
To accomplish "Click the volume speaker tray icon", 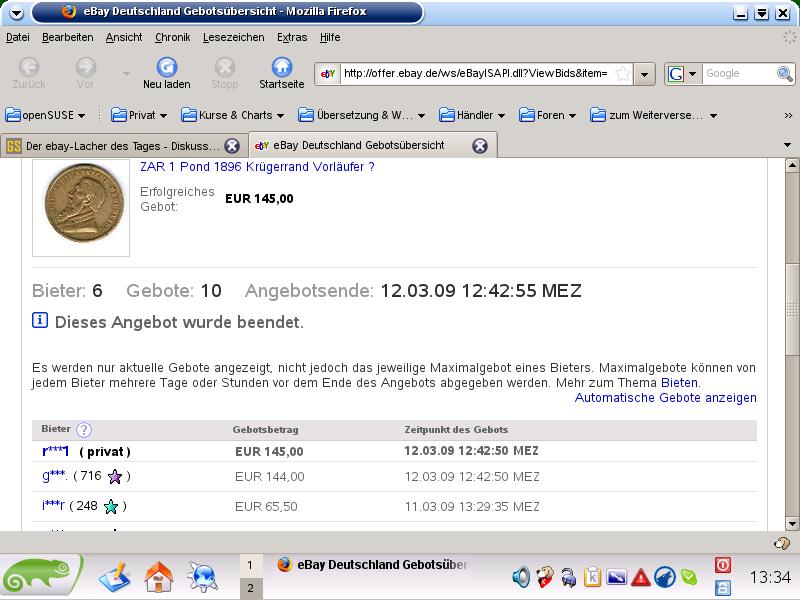I will tap(521, 577).
